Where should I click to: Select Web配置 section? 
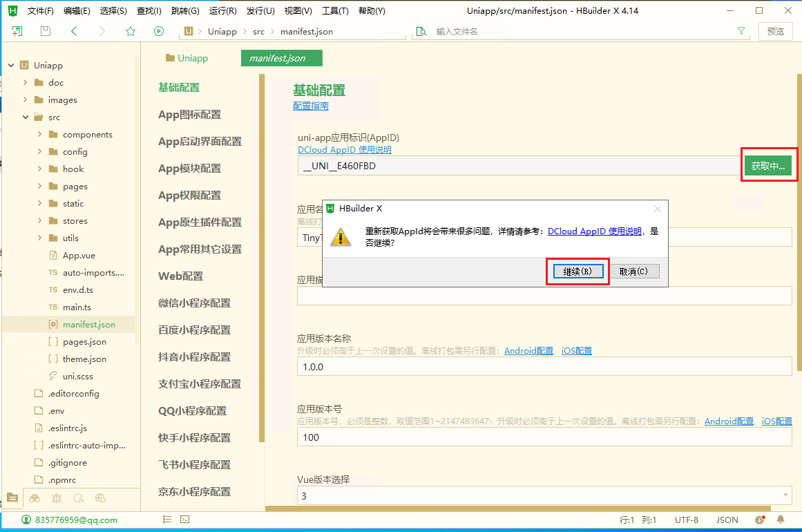coord(180,276)
